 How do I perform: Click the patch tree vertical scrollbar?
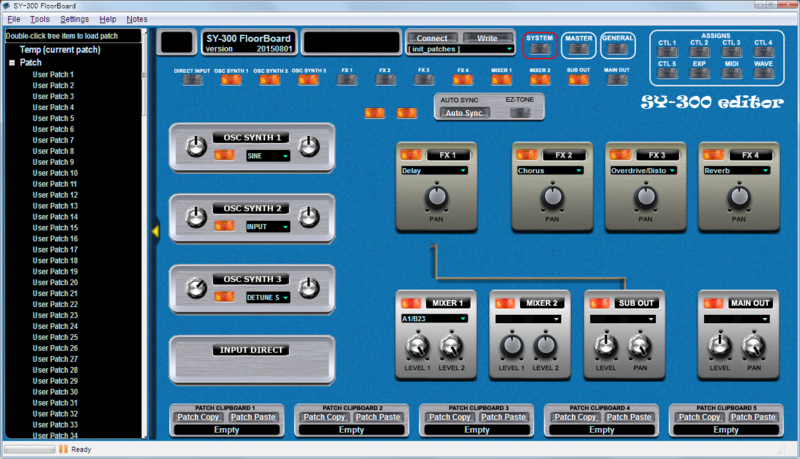[144, 235]
